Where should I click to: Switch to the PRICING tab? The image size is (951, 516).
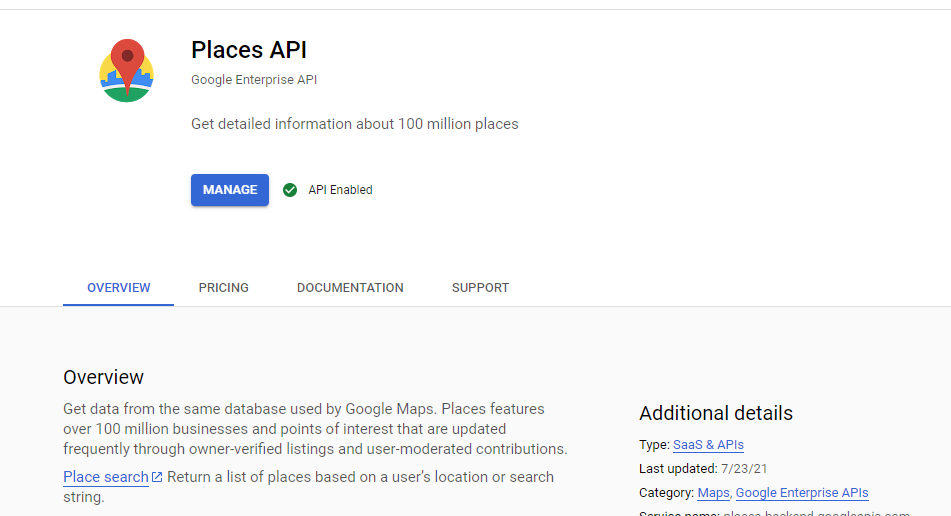224,288
